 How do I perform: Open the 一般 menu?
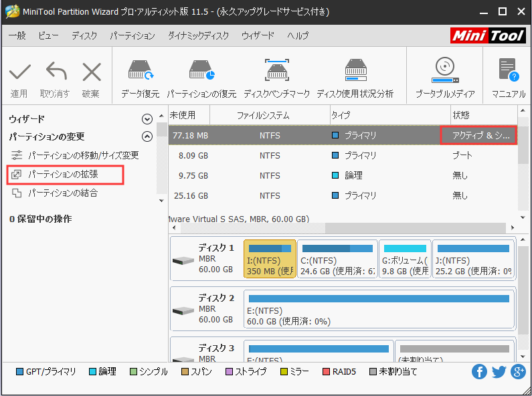17,35
